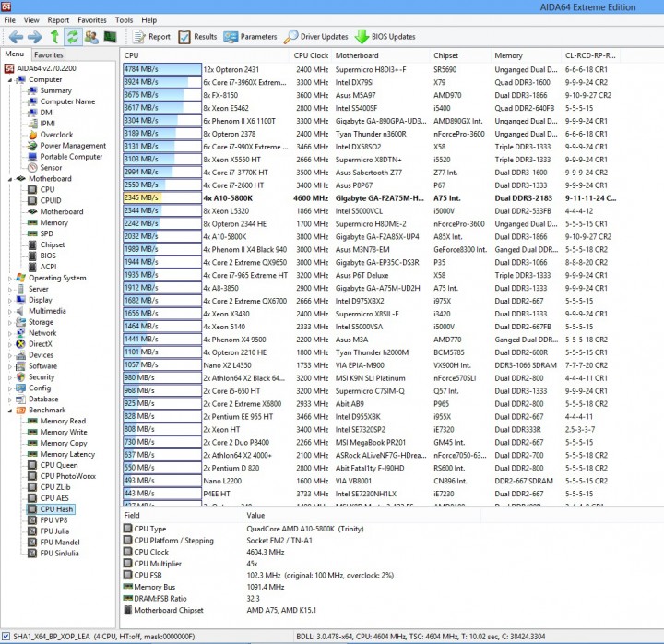
Task: Click the Refresh toolbar icon
Action: coord(73,37)
